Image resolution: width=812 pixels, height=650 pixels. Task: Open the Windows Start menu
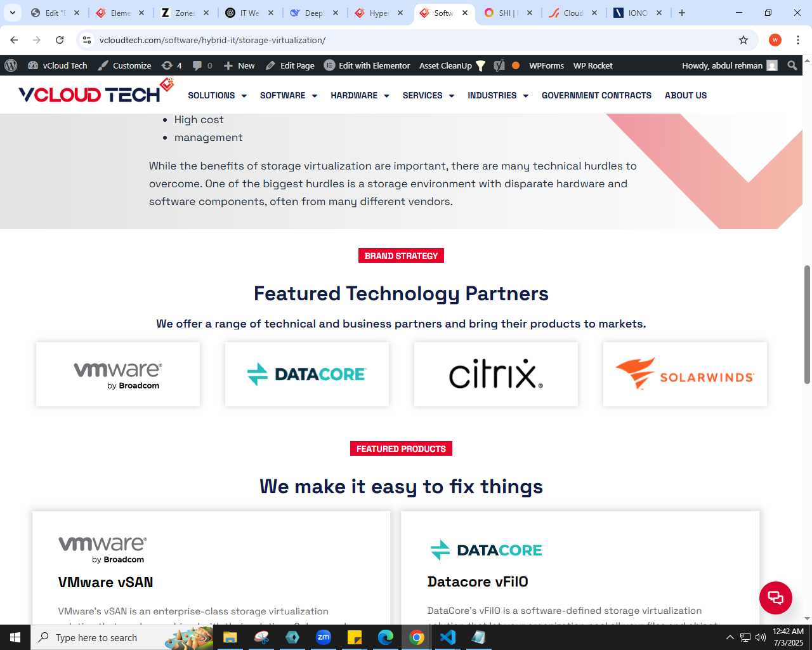tap(15, 637)
